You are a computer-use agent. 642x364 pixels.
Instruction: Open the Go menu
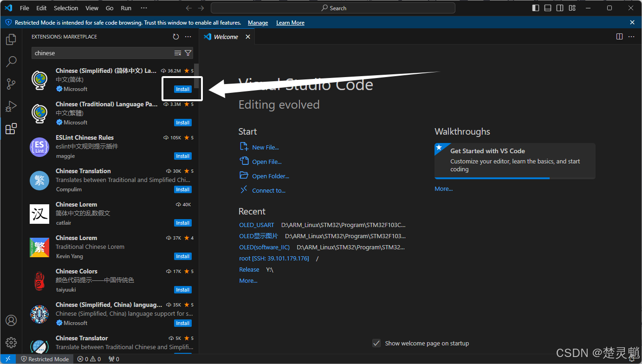pyautogui.click(x=110, y=8)
